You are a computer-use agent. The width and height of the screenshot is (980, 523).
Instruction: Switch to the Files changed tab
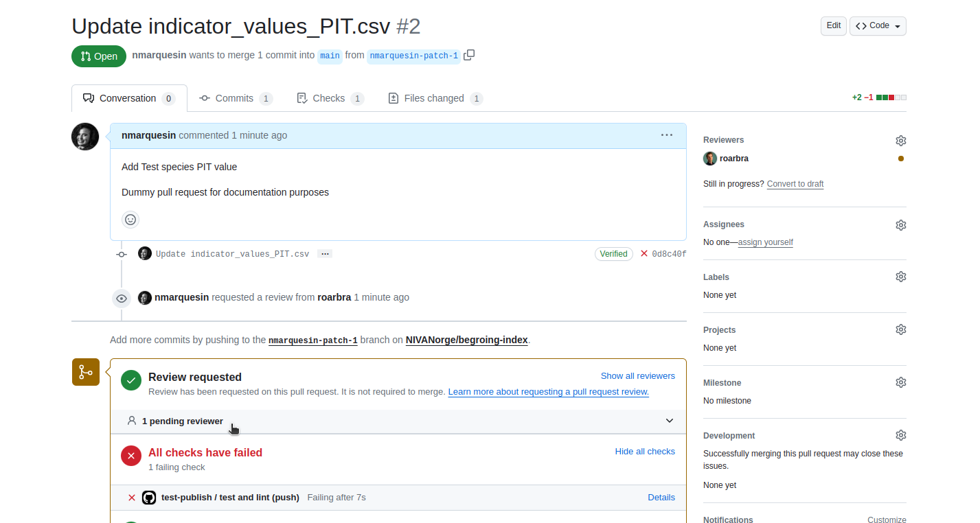pos(435,98)
